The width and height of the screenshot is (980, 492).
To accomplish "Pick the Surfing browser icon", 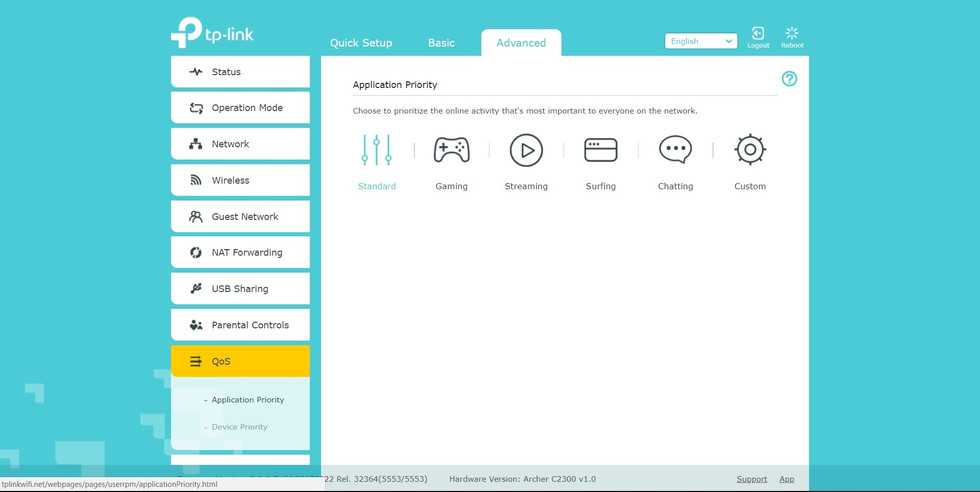I will click(601, 150).
